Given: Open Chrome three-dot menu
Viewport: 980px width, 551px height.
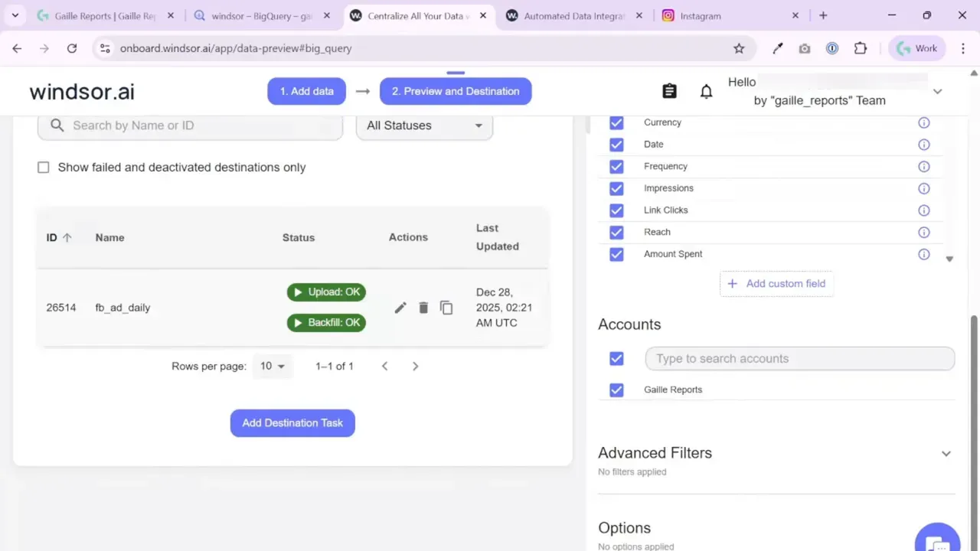Looking at the screenshot, I should pyautogui.click(x=962, y=48).
